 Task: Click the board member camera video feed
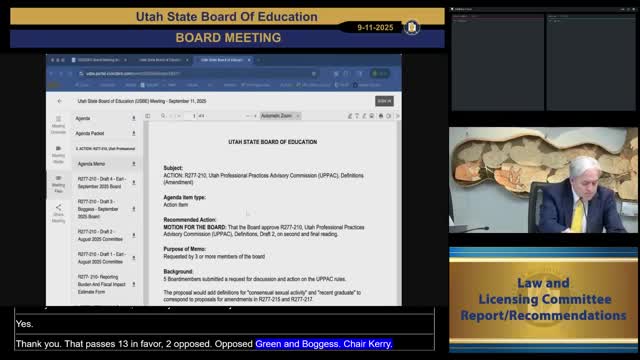coord(543,180)
